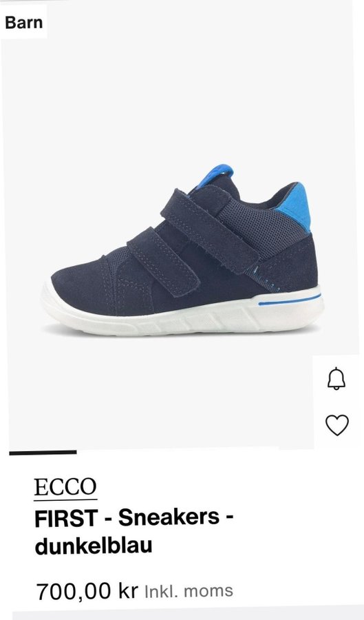
Task: Open the dark blue sneaker product photo
Action: 182,251
